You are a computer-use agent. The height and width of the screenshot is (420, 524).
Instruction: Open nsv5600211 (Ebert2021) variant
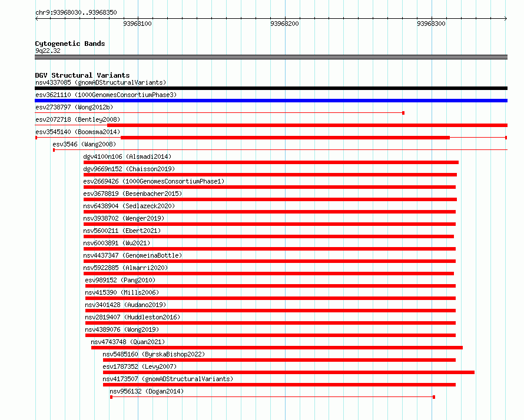[x=122, y=231]
